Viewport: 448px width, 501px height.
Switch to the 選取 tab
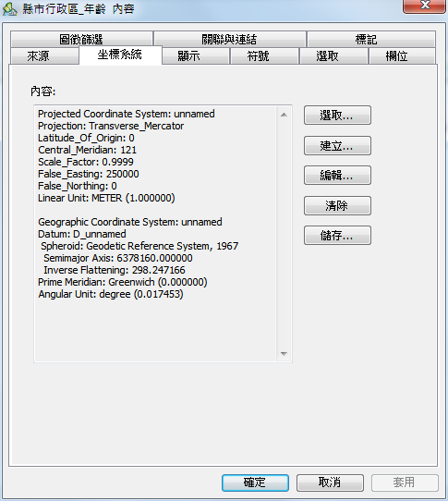327,56
